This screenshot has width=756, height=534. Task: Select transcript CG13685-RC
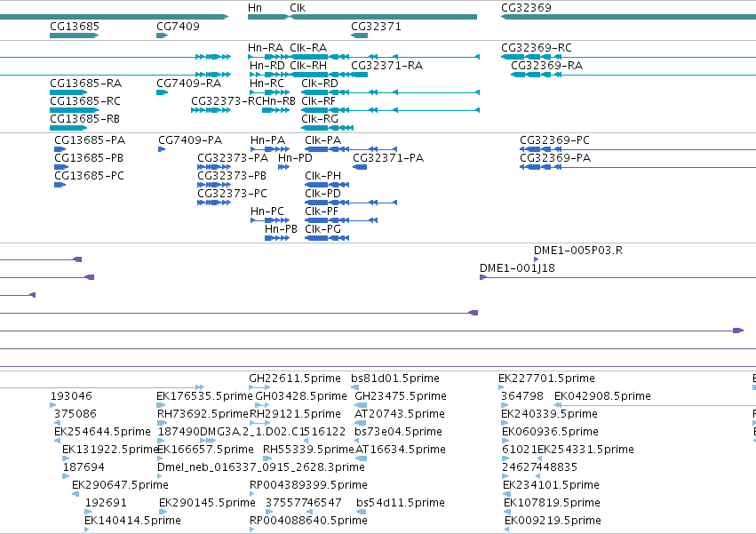[85, 100]
